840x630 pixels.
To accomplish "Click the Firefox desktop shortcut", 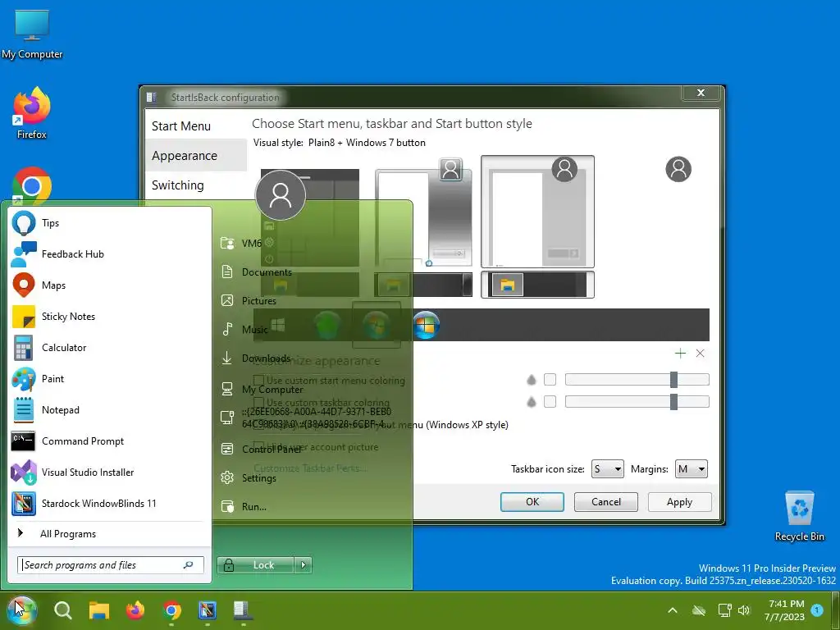I will click(x=32, y=113).
